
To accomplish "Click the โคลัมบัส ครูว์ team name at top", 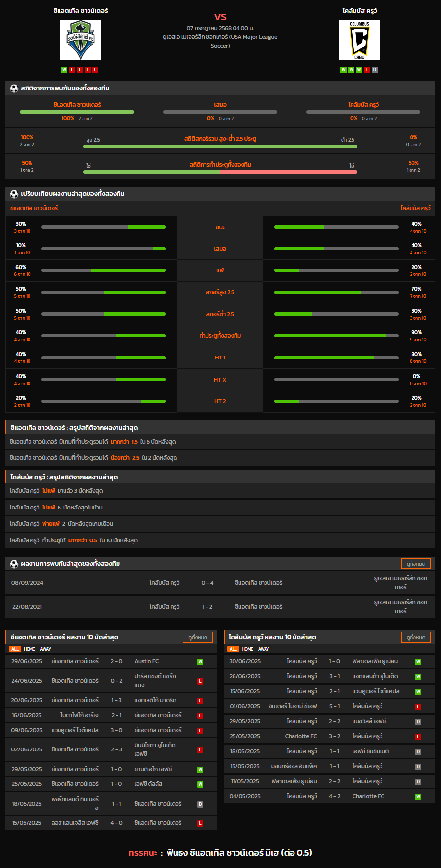I will pyautogui.click(x=360, y=10).
